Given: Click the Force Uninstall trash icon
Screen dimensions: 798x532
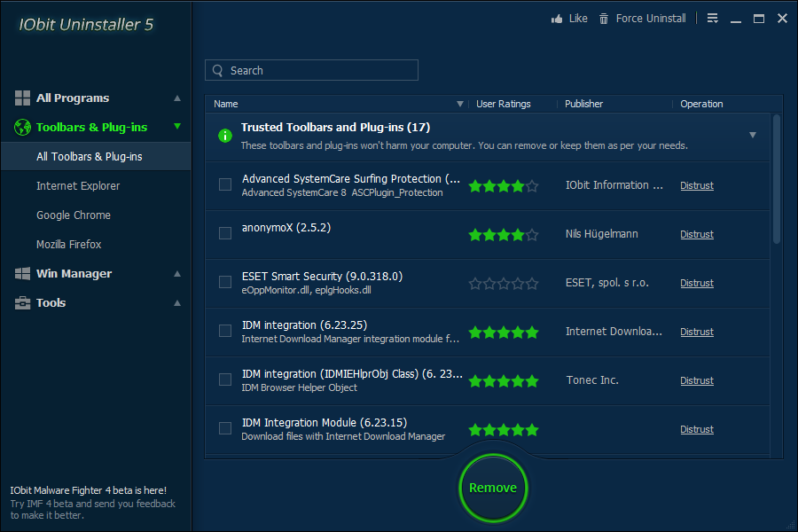Looking at the screenshot, I should (604, 19).
